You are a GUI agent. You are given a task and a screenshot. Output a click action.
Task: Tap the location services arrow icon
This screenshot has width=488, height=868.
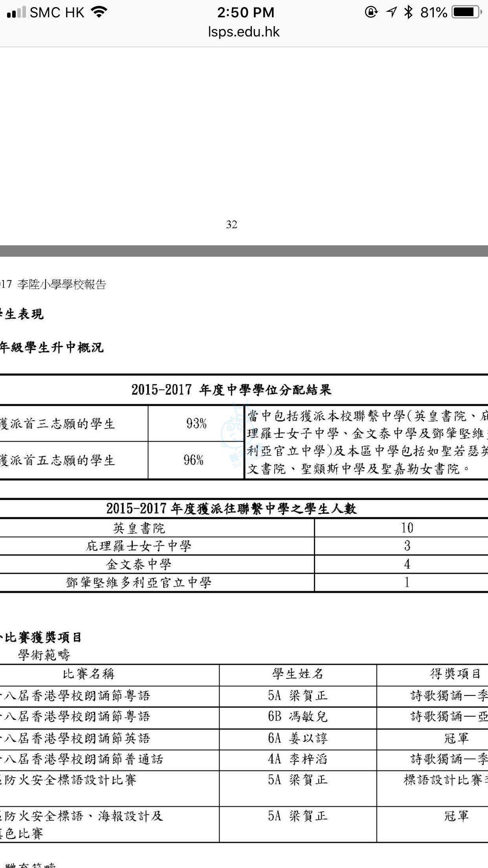[x=391, y=13]
